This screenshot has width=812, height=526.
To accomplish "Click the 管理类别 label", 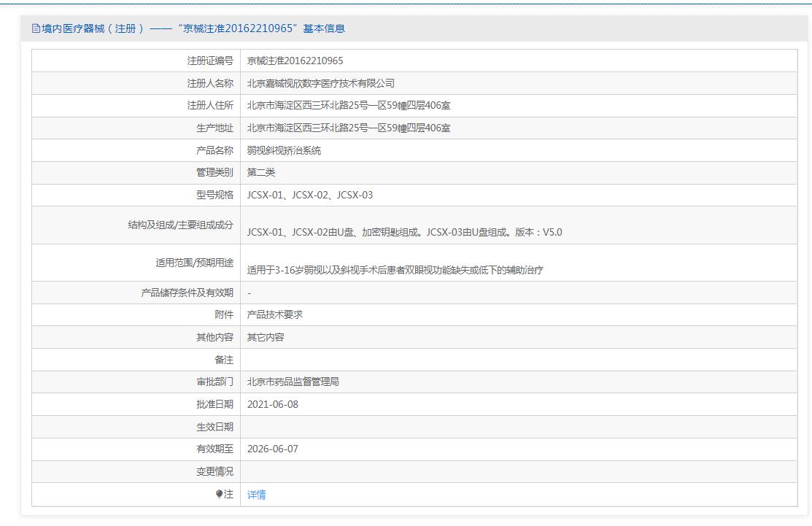I will click(215, 172).
